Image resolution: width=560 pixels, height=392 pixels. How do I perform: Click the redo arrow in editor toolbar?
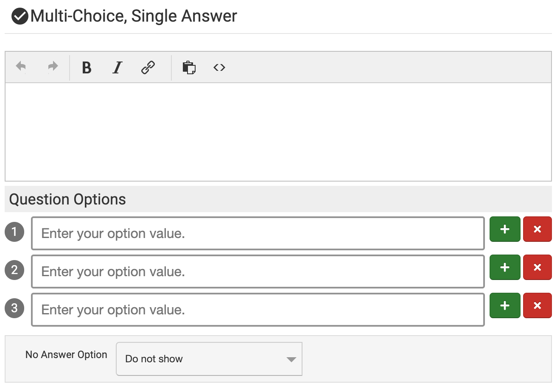coord(53,67)
